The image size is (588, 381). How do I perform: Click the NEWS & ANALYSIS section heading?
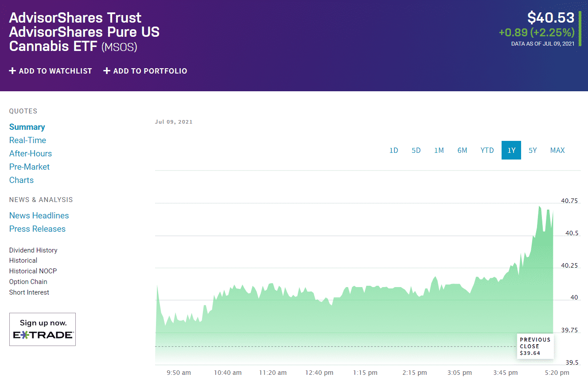pyautogui.click(x=41, y=200)
